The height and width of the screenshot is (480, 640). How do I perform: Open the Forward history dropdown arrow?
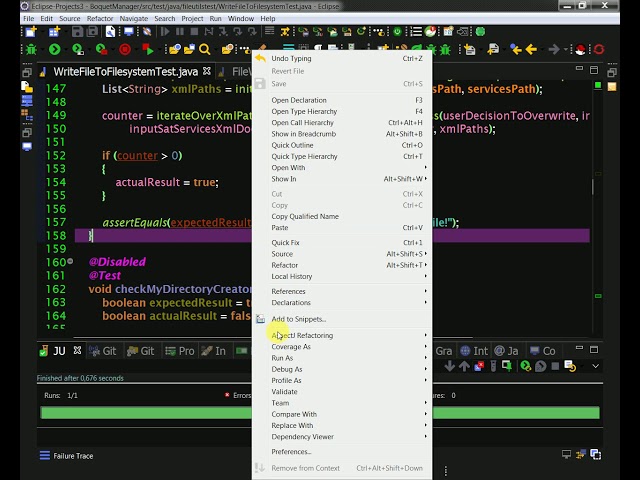click(x=566, y=49)
